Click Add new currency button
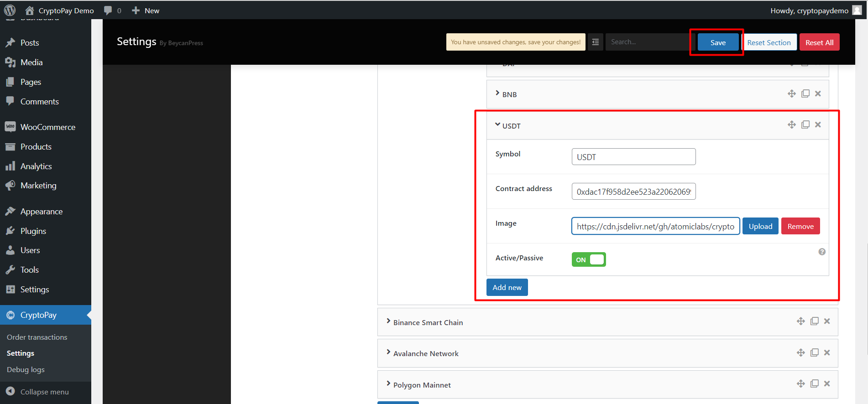868x404 pixels. [x=507, y=287]
